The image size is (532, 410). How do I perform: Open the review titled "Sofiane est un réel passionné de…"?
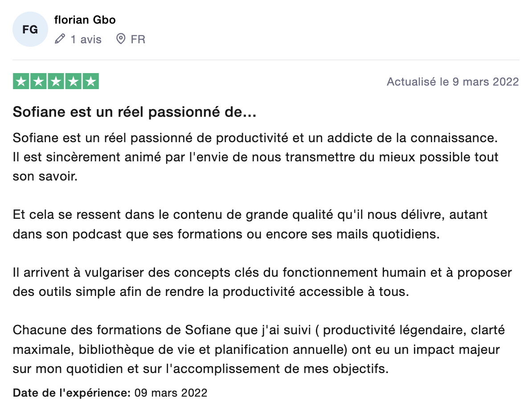click(x=135, y=113)
